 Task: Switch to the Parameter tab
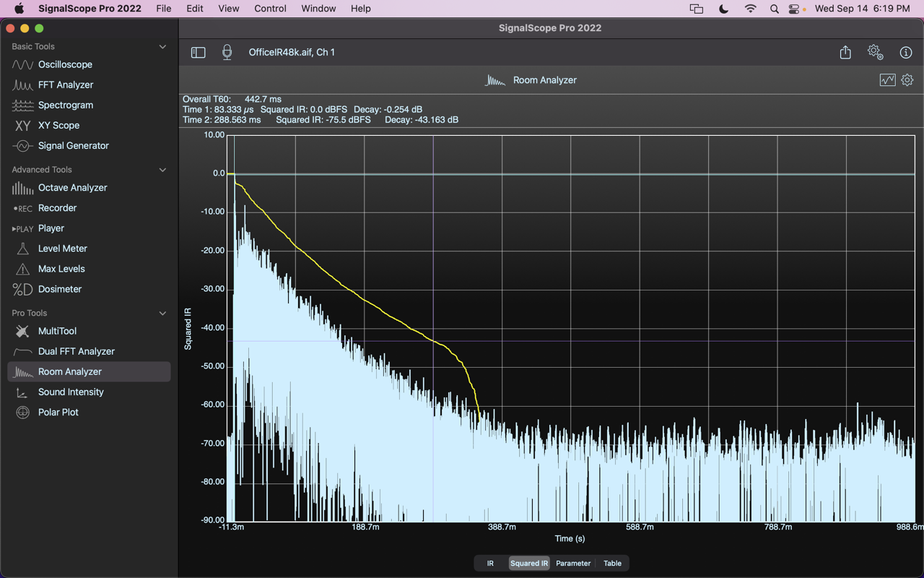[573, 564]
